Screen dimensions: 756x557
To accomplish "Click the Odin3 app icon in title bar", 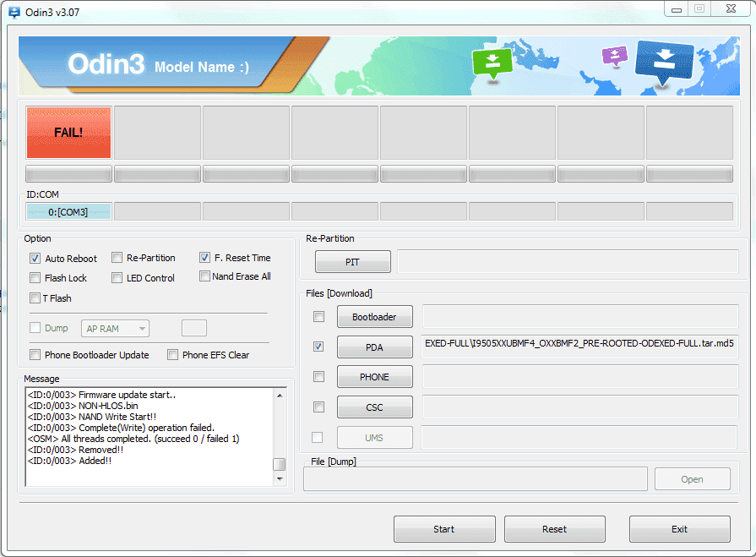I will 14,13.
